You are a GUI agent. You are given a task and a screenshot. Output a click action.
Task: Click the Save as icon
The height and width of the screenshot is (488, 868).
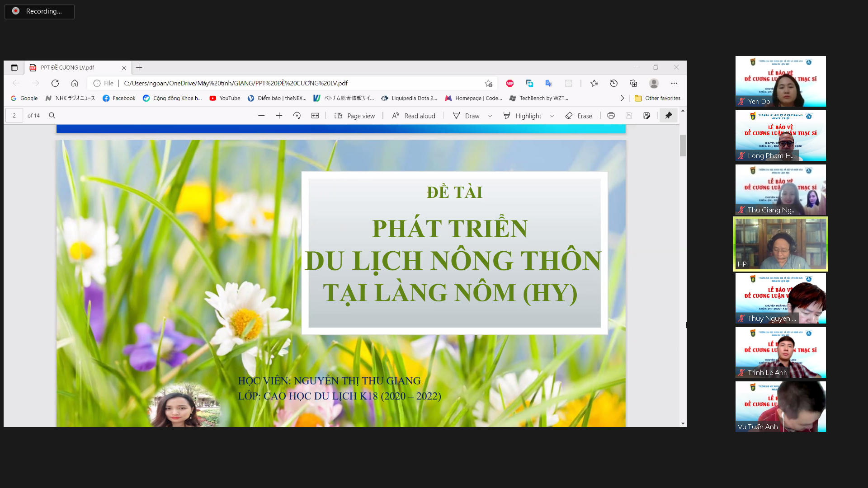click(x=647, y=116)
